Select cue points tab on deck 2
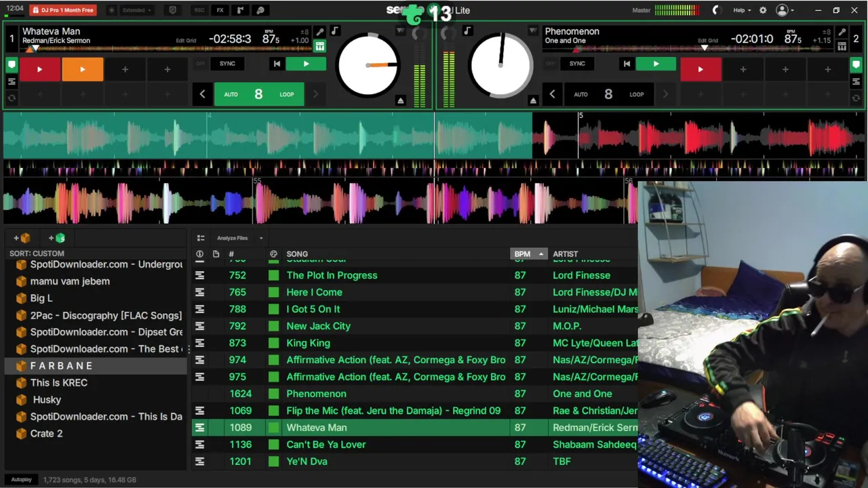This screenshot has height=488, width=868. [x=856, y=65]
